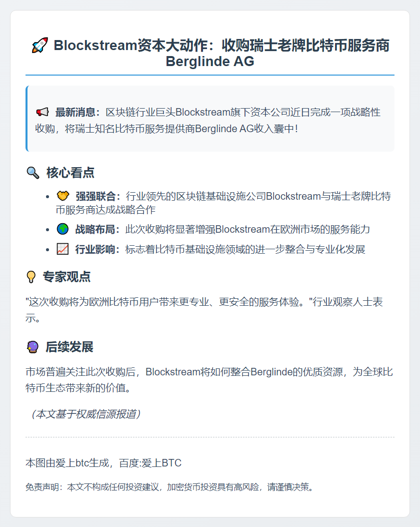Click the chart emoji before 行业影响
This screenshot has height=527, width=420.
pos(62,249)
